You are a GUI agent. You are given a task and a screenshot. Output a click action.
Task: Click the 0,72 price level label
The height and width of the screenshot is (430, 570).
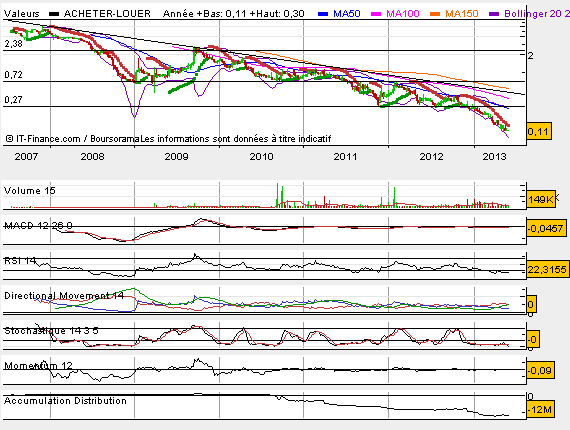tap(13, 75)
